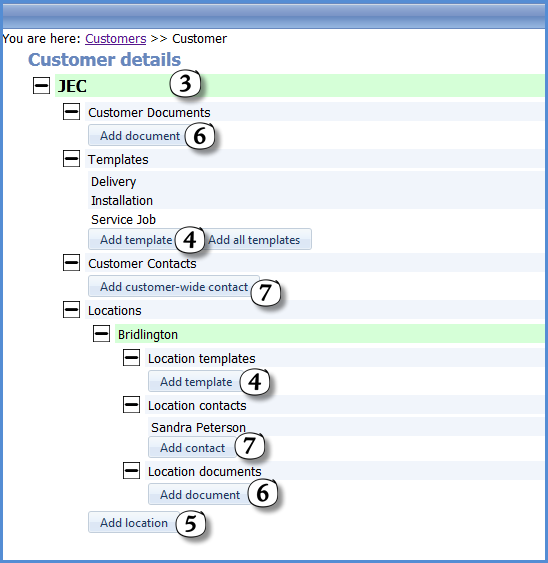Select the Sandra Peterson contact
548x563 pixels.
[x=198, y=427]
